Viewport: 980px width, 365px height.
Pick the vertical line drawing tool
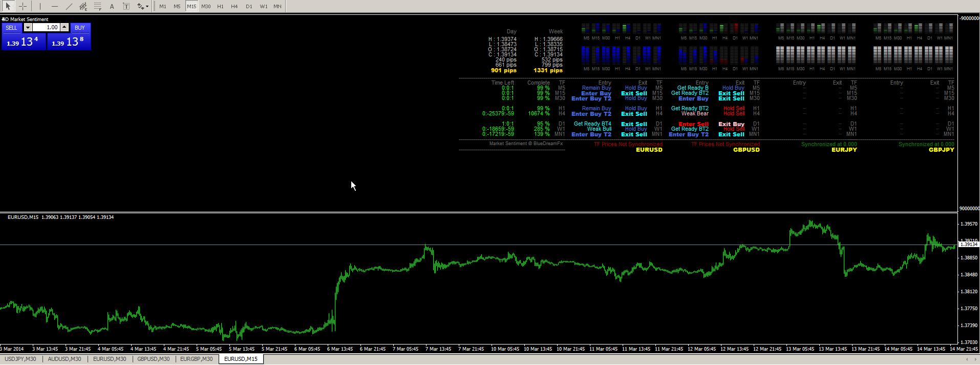(40, 6)
